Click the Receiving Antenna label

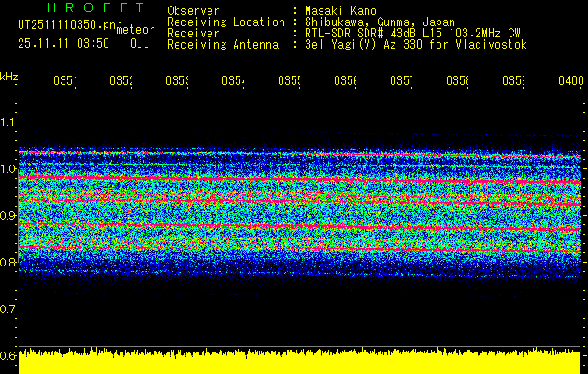pyautogui.click(x=222, y=45)
